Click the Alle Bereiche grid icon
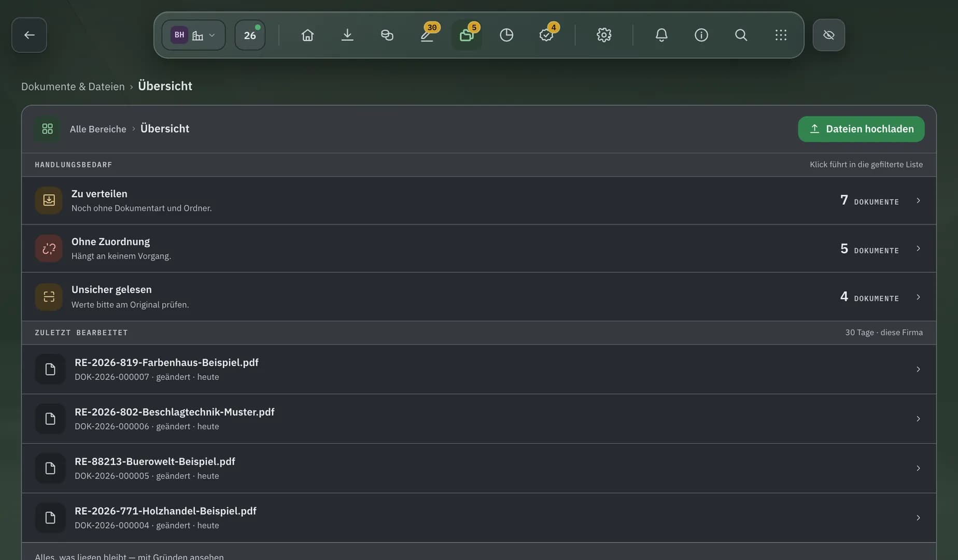 click(48, 128)
